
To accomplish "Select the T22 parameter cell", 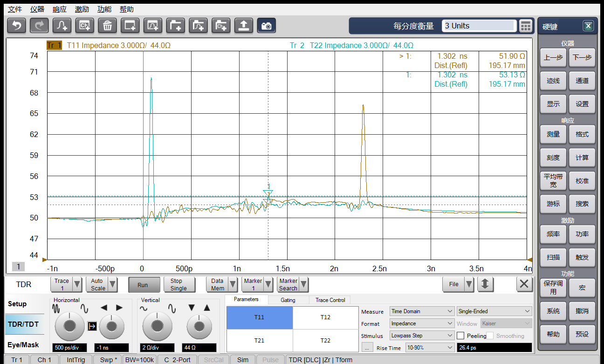I will [x=325, y=341].
